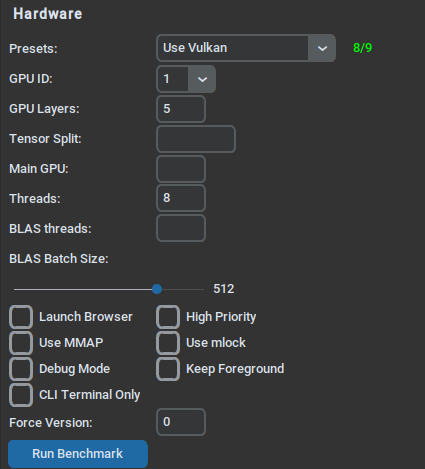
Task: Enable CLI Terminal Only checkbox
Action: coord(21,395)
